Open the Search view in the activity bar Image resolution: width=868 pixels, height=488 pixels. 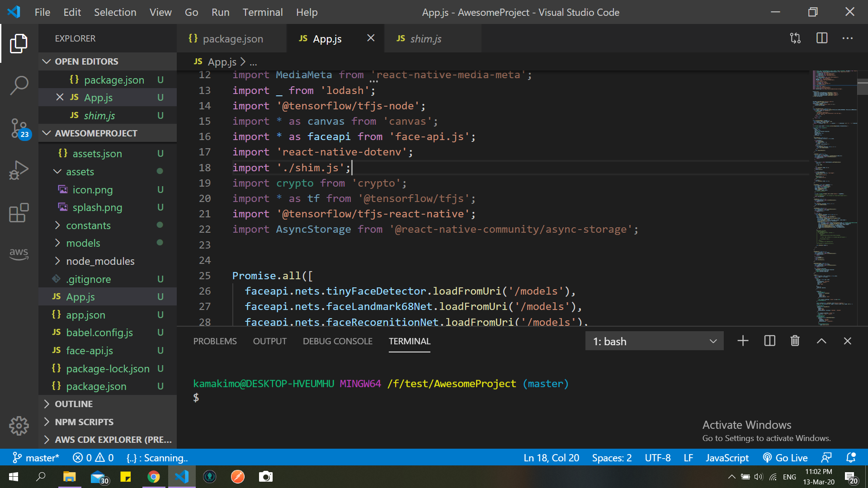(x=19, y=85)
